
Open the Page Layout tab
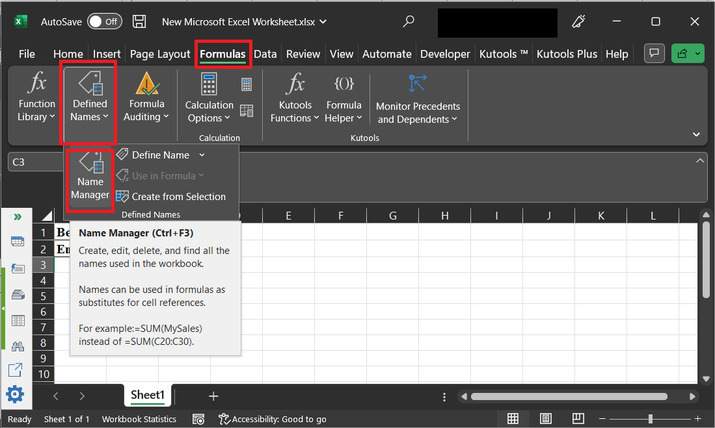[160, 54]
